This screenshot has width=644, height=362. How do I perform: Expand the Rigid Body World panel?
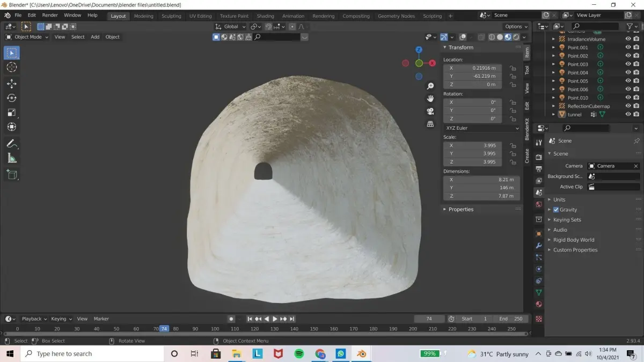[574, 240]
